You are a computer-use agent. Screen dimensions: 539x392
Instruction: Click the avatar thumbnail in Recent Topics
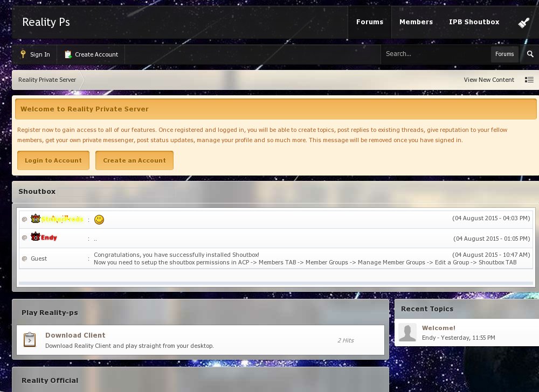pyautogui.click(x=407, y=333)
